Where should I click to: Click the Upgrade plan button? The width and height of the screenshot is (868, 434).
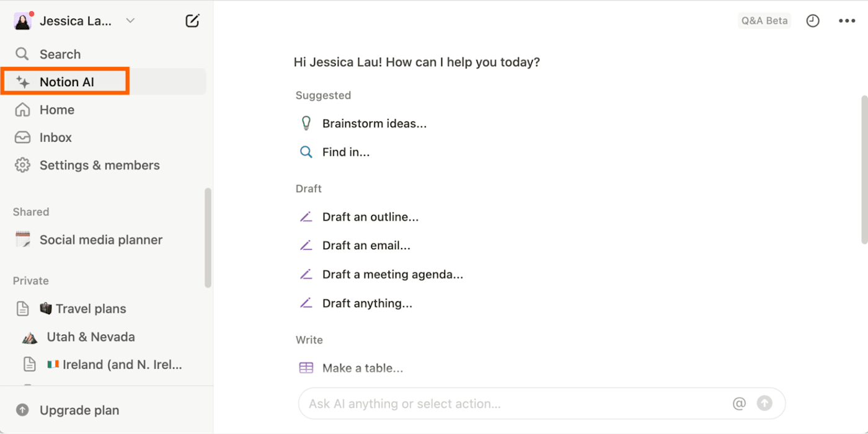point(79,410)
